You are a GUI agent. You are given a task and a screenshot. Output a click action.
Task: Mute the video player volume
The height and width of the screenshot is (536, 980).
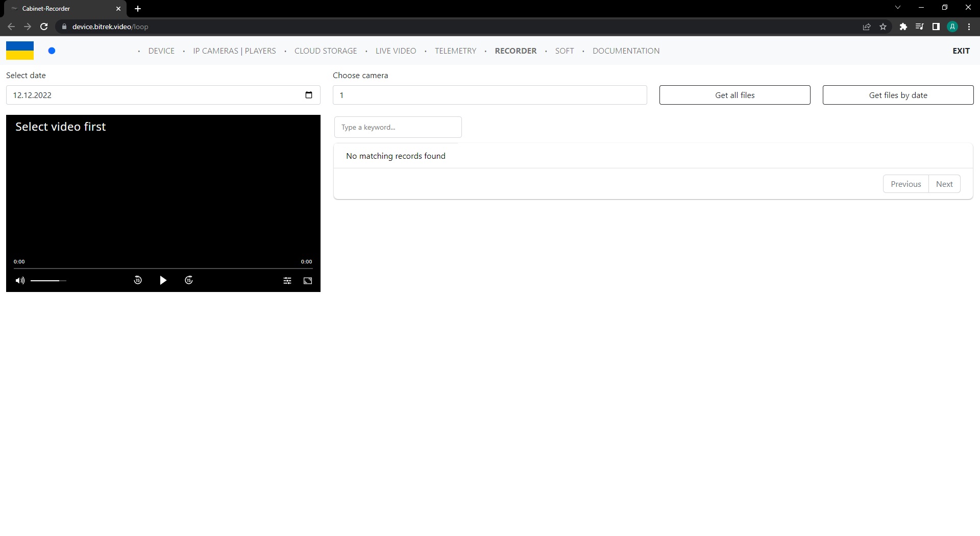[20, 280]
